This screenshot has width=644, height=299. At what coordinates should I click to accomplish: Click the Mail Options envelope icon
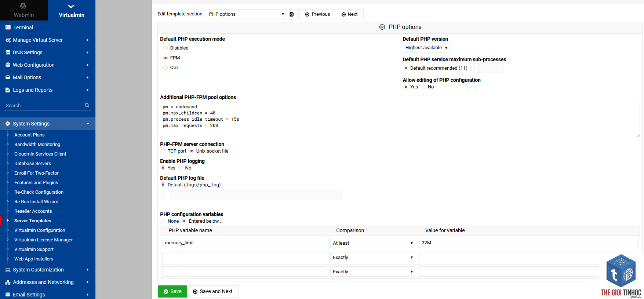pos(8,77)
